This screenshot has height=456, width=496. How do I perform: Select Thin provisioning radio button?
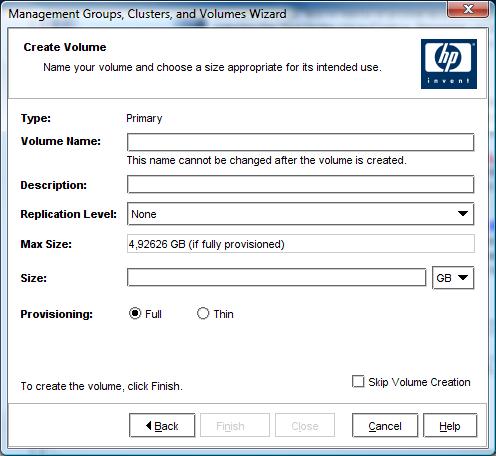point(203,313)
